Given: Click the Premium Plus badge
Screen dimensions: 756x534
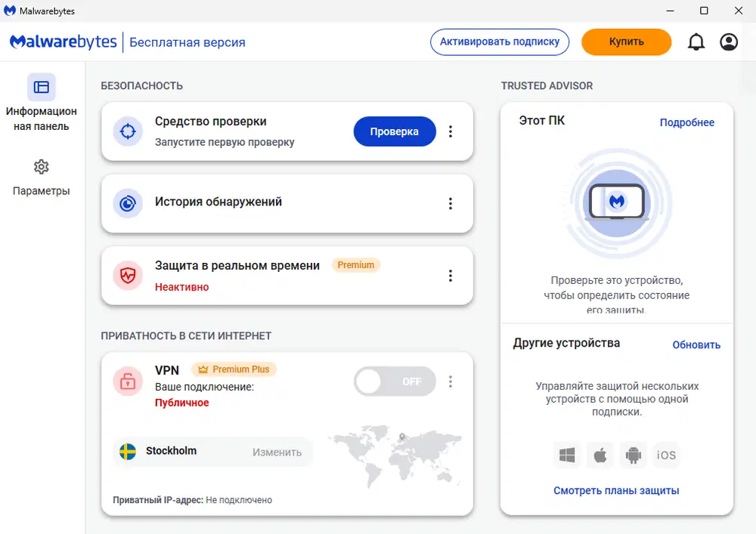Looking at the screenshot, I should [234, 369].
